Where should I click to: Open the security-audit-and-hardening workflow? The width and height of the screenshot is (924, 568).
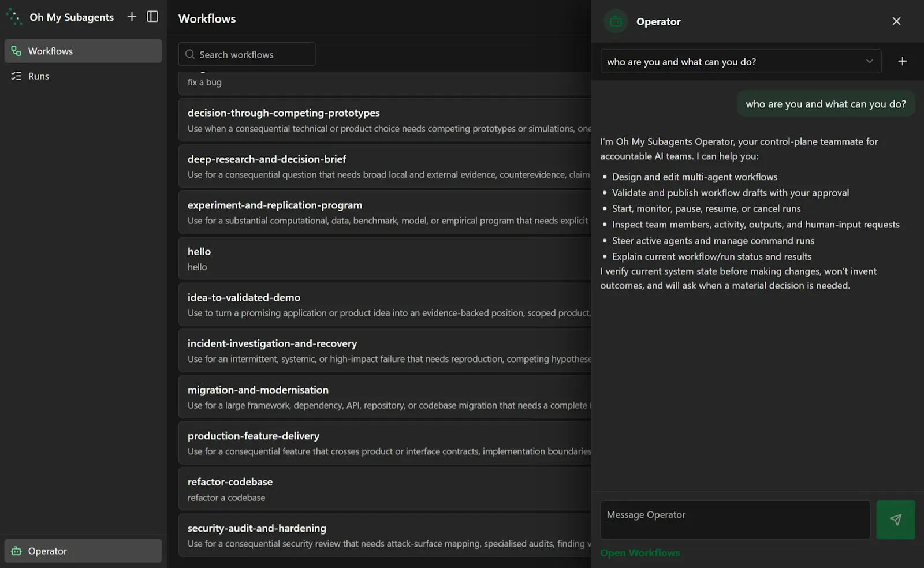(385, 535)
